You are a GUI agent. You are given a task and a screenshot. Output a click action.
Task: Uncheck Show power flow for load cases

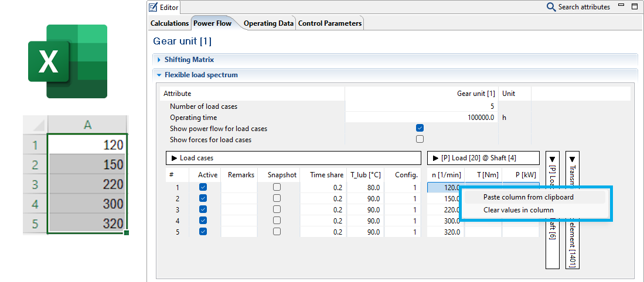point(420,128)
